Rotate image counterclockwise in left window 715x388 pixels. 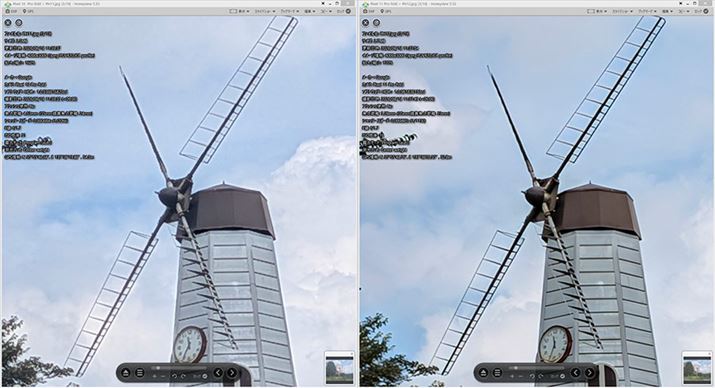coord(174,376)
